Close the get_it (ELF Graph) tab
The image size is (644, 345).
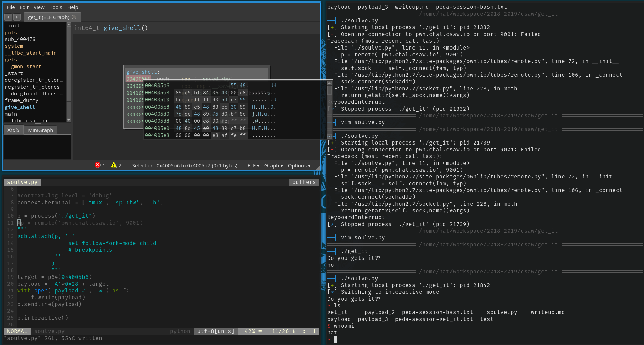[74, 17]
